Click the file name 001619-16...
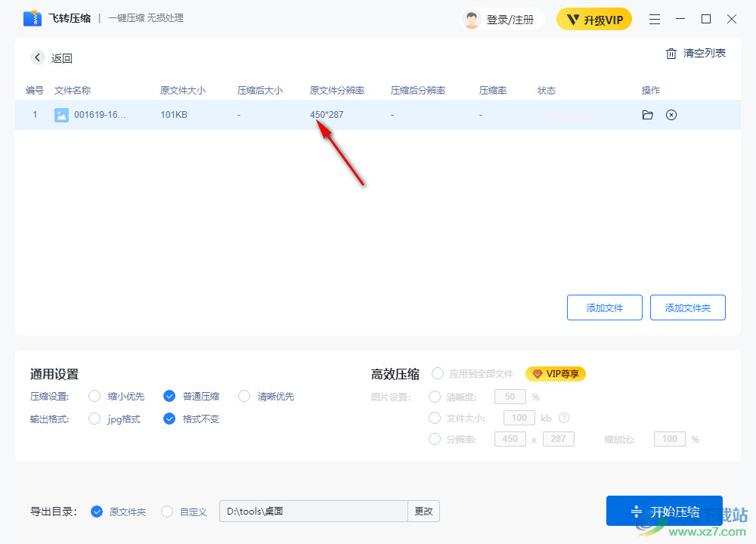The width and height of the screenshot is (756, 544). click(100, 115)
